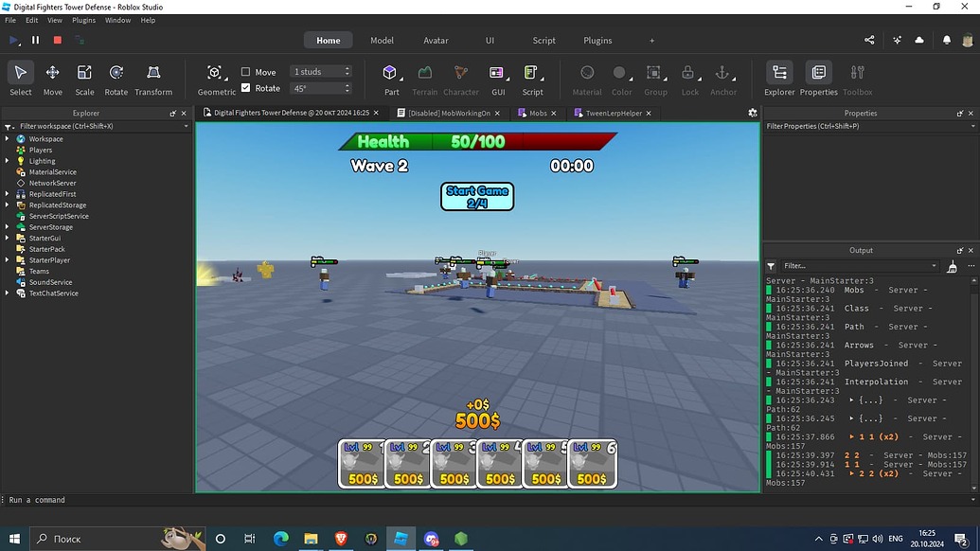Click the Start Game 2/4 button
The width and height of the screenshot is (980, 551).
477,197
